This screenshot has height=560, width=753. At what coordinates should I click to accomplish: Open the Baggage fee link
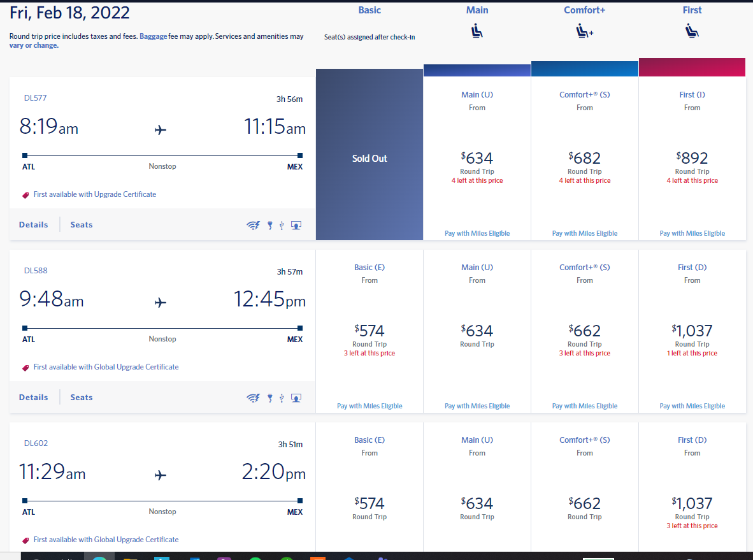(x=153, y=36)
